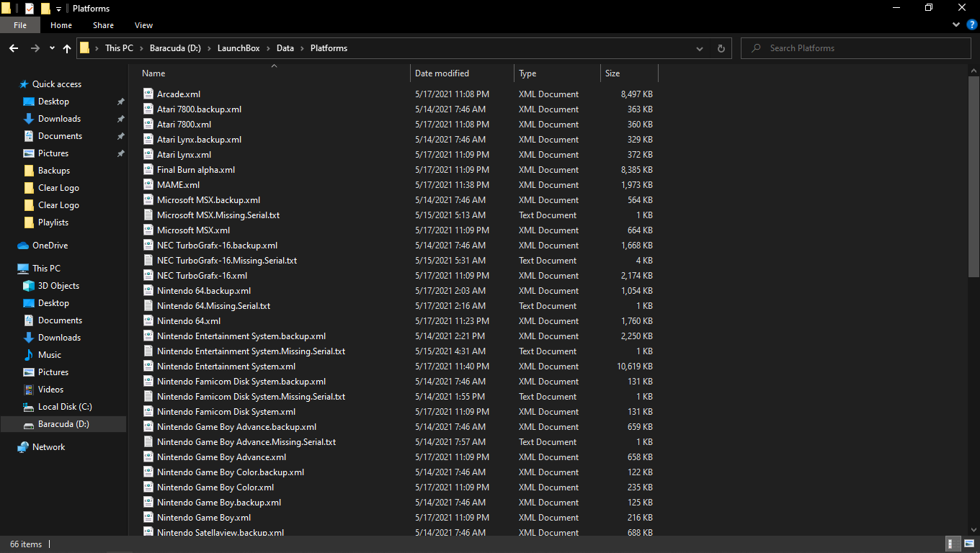
Task: Click the Properties quick access icon
Action: [29, 9]
